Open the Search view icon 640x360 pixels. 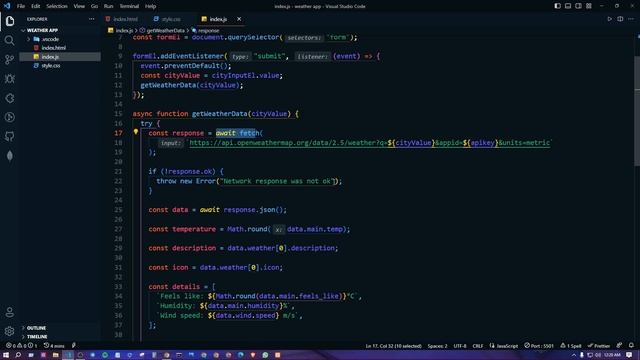click(10, 40)
